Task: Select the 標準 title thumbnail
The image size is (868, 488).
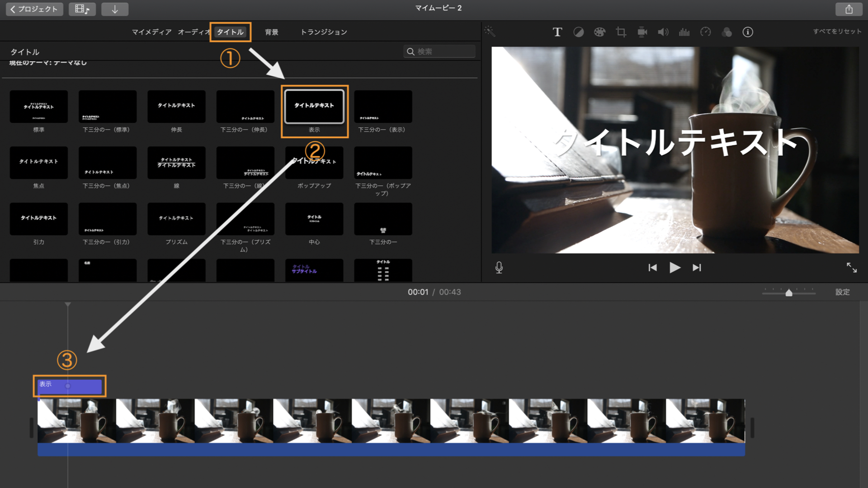Action: pyautogui.click(x=39, y=107)
